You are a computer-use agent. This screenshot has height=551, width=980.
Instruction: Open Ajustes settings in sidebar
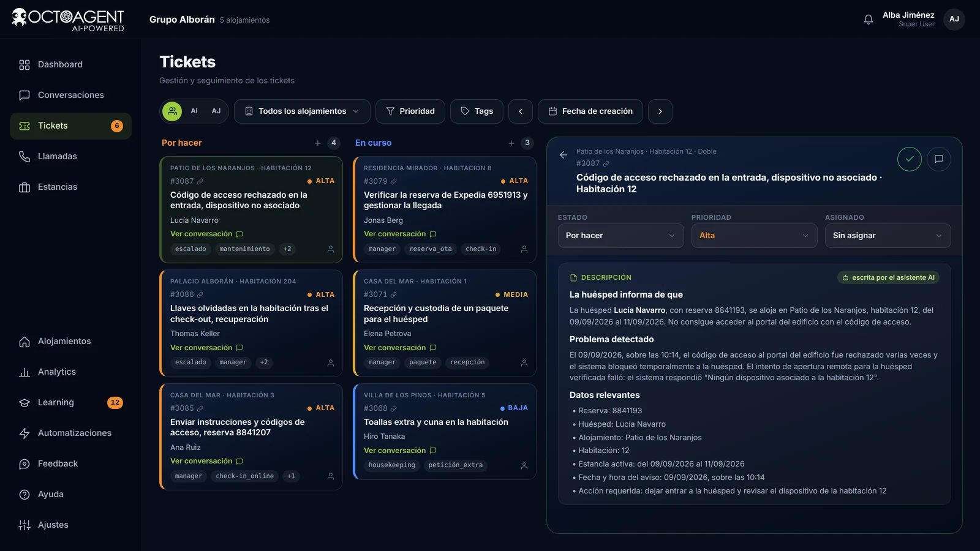click(70, 525)
